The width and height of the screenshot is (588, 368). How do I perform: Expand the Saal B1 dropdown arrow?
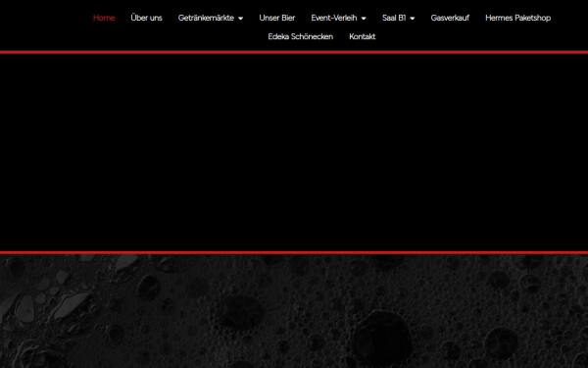[x=413, y=19]
